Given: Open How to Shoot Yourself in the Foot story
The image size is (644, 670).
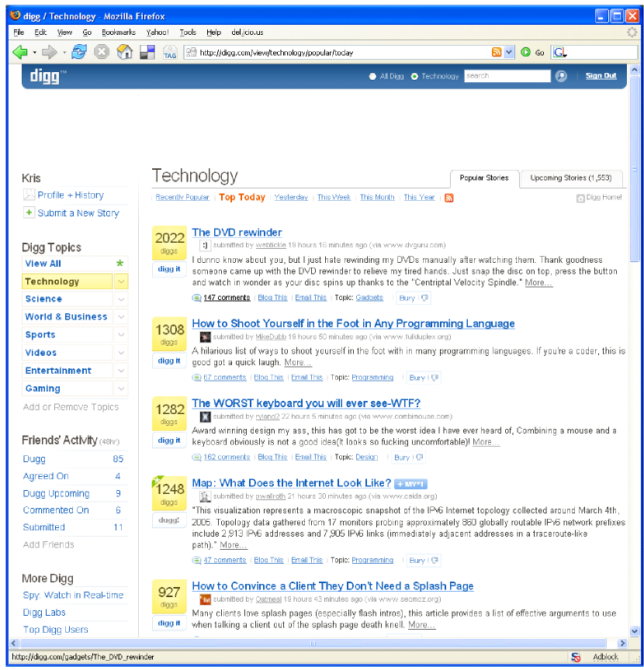Looking at the screenshot, I should 353,323.
